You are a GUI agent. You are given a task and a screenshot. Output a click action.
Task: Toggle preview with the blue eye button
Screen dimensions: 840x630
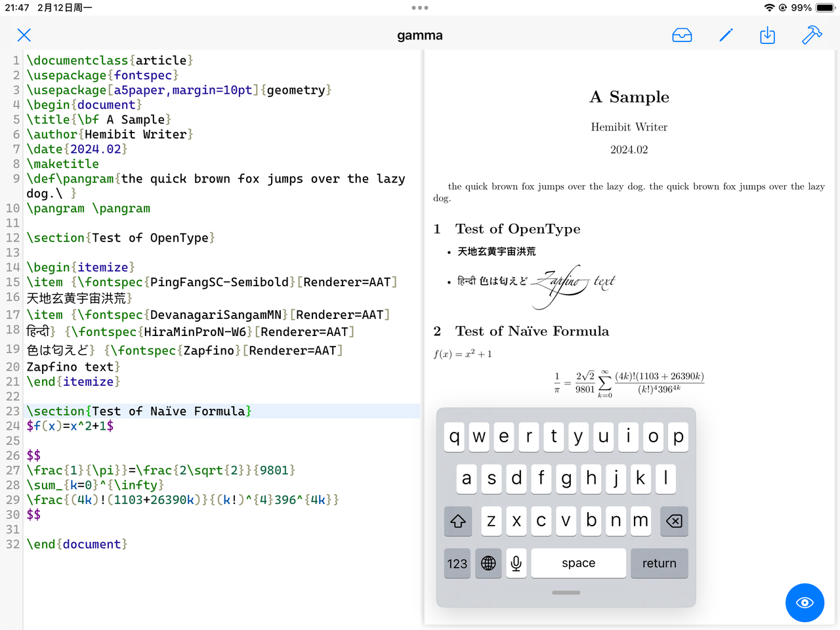(805, 602)
